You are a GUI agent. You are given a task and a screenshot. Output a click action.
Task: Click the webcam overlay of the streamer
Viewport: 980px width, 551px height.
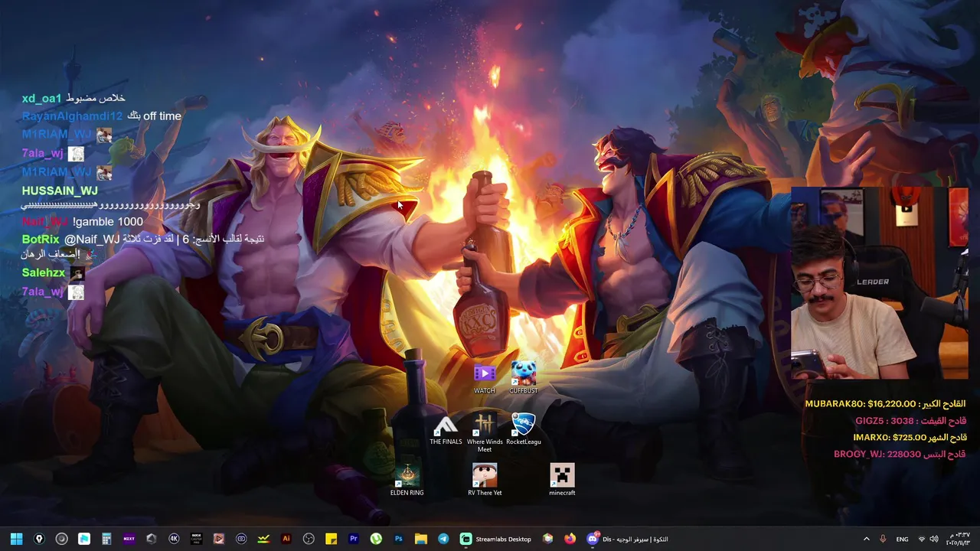click(x=879, y=283)
